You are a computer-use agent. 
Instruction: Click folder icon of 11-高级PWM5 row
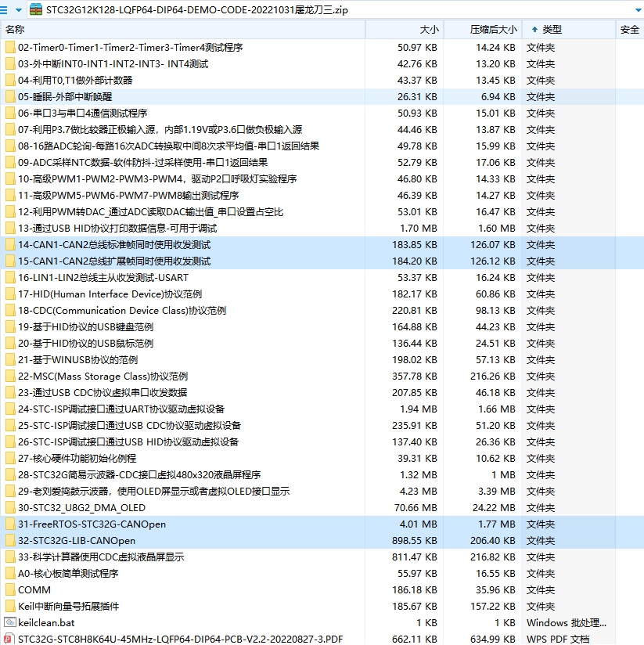[x=10, y=196]
